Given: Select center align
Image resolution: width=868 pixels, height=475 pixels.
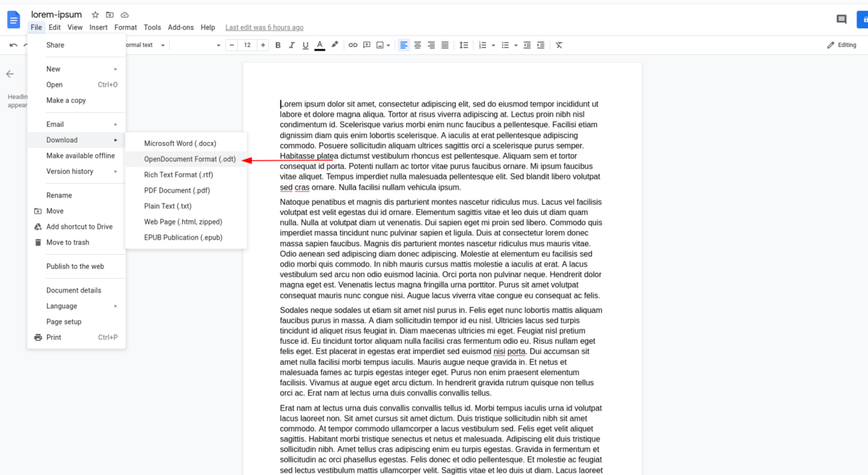Looking at the screenshot, I should (x=417, y=45).
